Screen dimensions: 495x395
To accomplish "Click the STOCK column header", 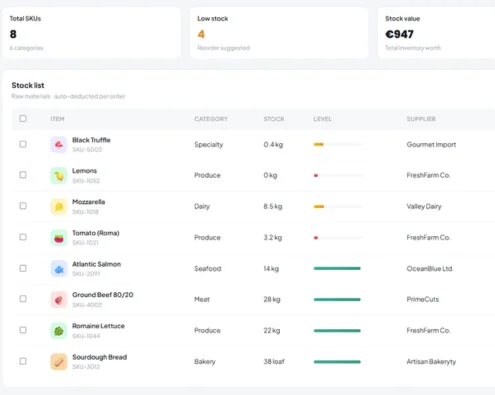I will point(274,119).
